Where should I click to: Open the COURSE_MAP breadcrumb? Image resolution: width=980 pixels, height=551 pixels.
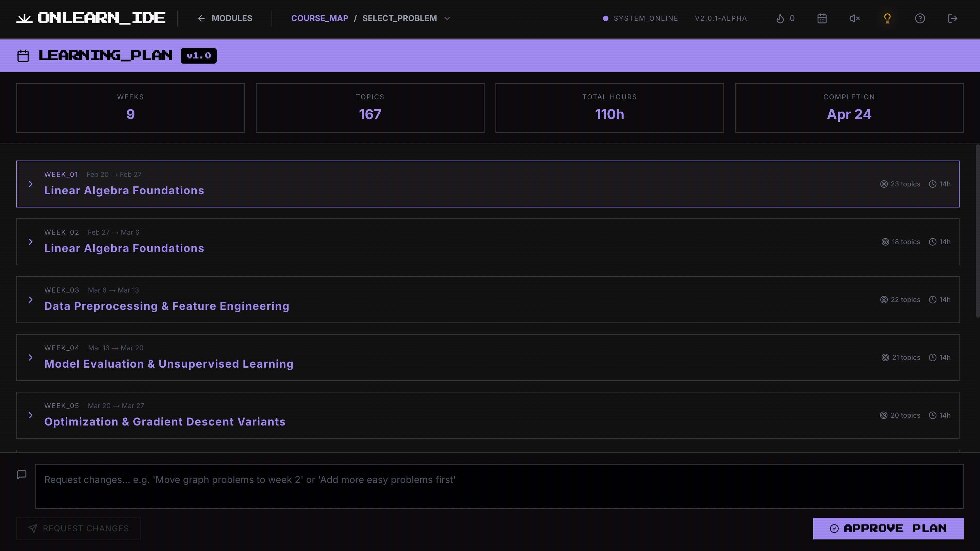(320, 18)
